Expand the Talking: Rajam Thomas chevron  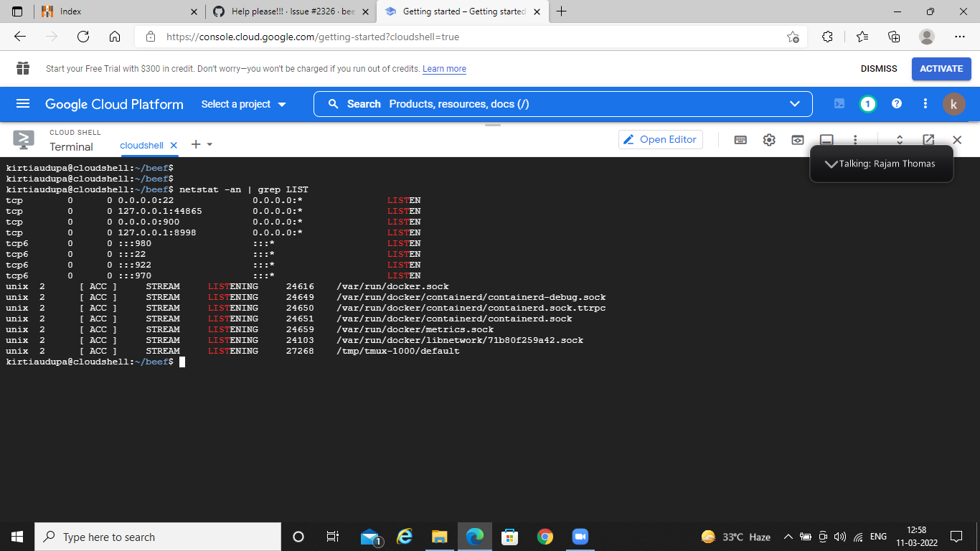pyautogui.click(x=832, y=164)
